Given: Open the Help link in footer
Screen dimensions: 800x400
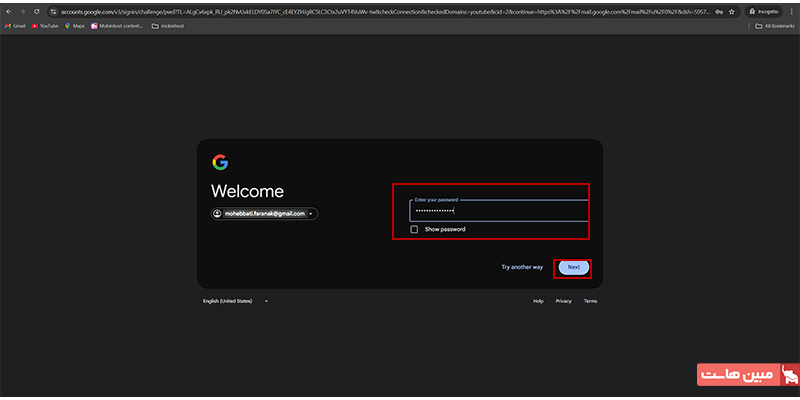Looking at the screenshot, I should coord(538,302).
